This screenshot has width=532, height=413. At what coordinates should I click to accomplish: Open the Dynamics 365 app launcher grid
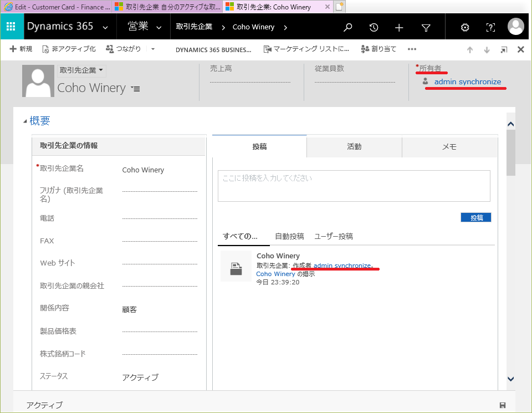(x=11, y=27)
